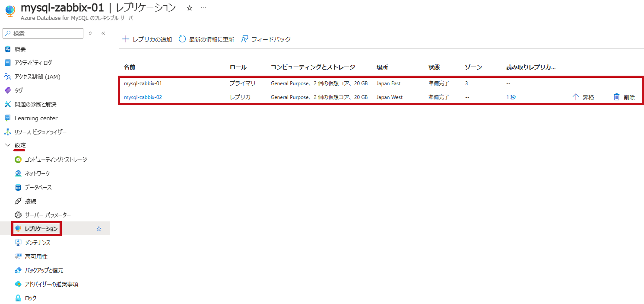Click the データベース sidebar icon
Image resolution: width=644 pixels, height=304 pixels.
[x=18, y=187]
